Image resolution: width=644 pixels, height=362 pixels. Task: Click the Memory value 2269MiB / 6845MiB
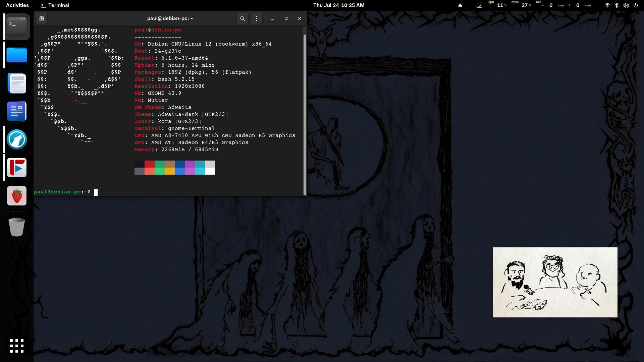(x=190, y=149)
